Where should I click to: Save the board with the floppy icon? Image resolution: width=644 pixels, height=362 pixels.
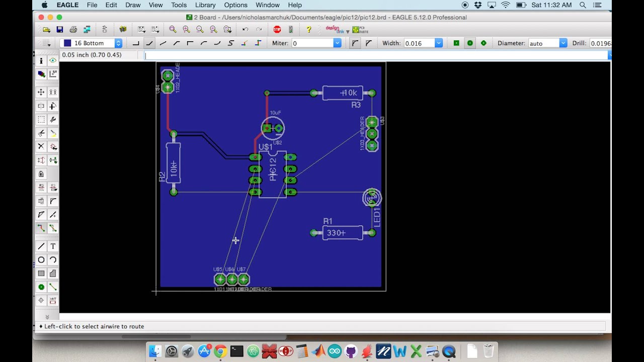pos(60,30)
